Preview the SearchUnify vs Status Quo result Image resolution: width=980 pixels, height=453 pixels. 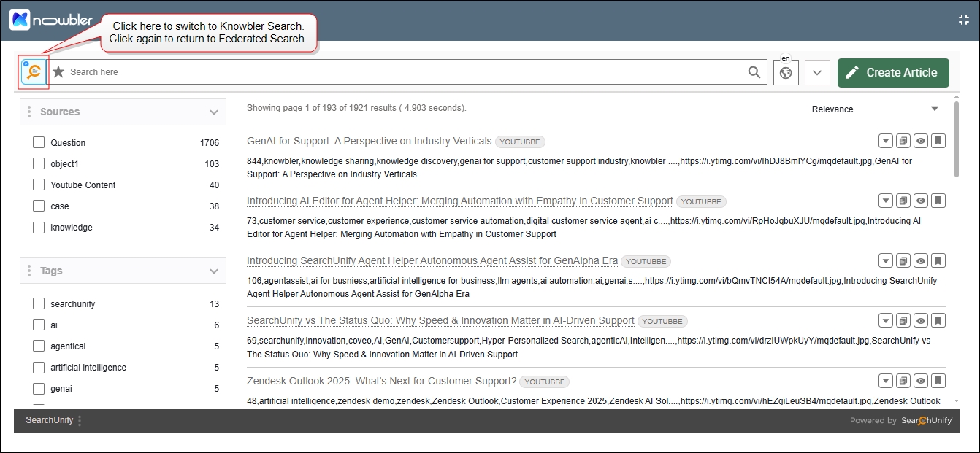[921, 320]
